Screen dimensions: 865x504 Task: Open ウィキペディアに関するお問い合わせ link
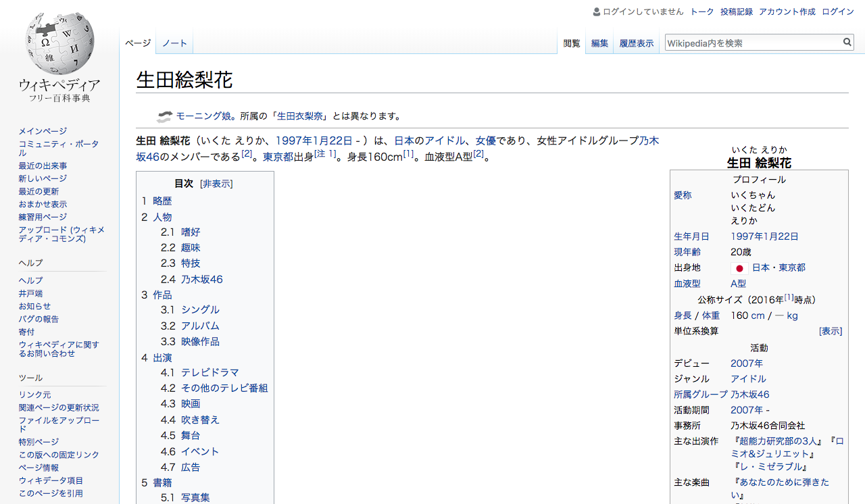click(x=59, y=349)
